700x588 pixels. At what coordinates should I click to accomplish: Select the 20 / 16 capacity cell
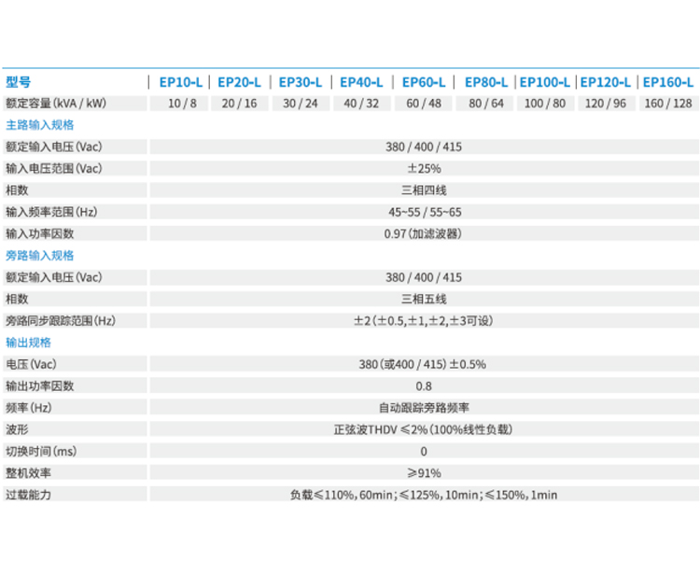click(240, 104)
